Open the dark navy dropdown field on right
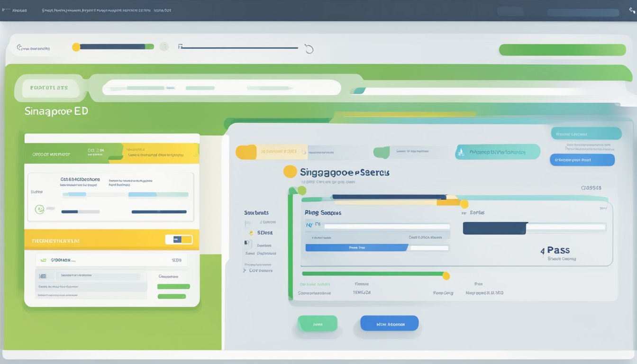Screen dimensions: 637x364 click(x=495, y=228)
